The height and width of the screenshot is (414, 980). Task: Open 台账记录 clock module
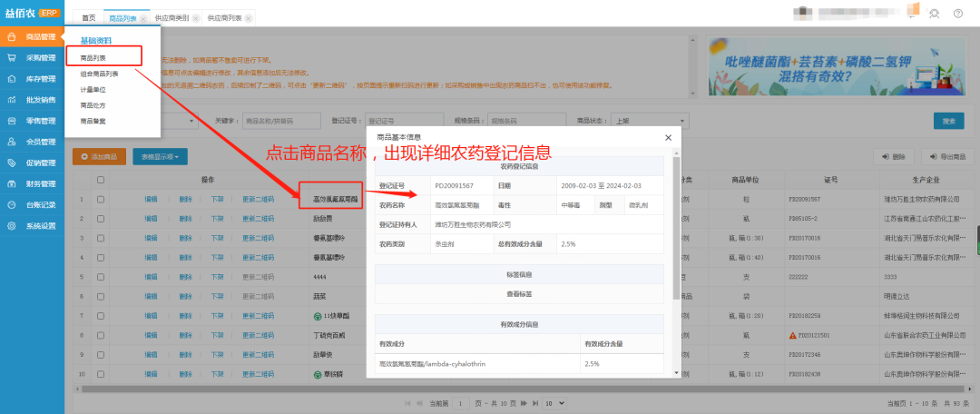(x=32, y=205)
